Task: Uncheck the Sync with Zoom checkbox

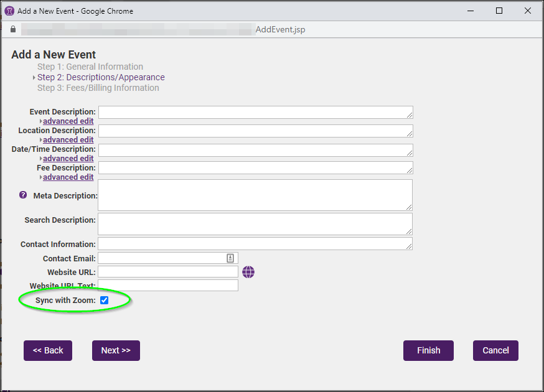Action: (105, 301)
